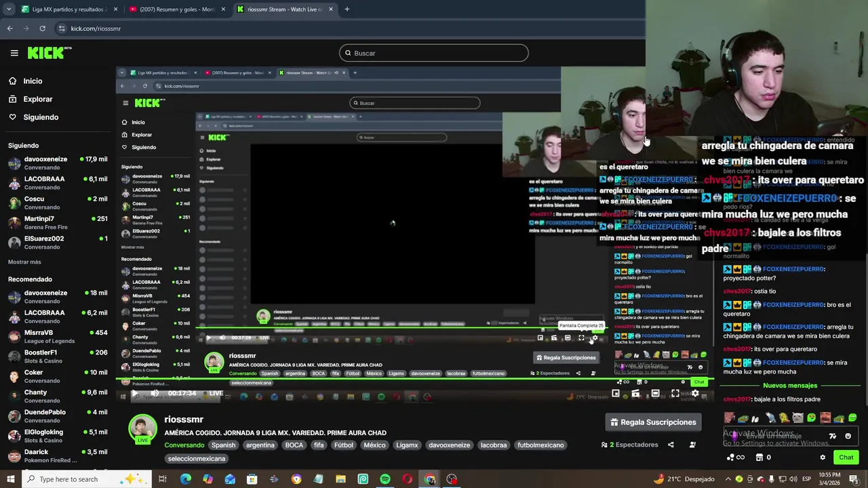Viewport: 868px width, 488px height.
Task: Expand Mostrar más in the main sidebar
Action: [x=24, y=262]
